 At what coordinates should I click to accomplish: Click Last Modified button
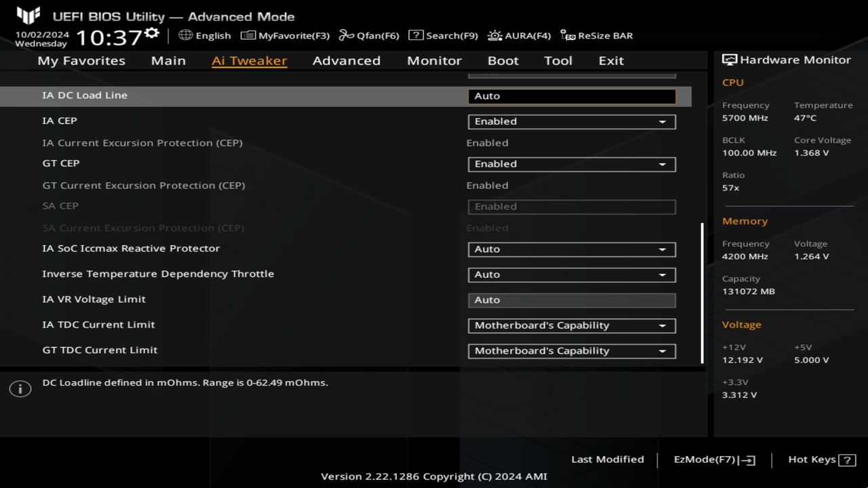click(608, 460)
